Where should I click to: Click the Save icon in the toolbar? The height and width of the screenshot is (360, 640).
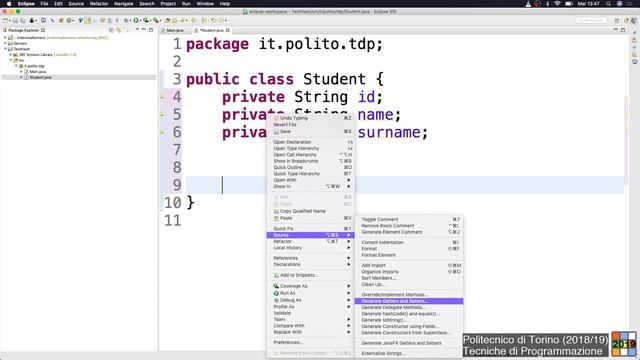click(15, 20)
